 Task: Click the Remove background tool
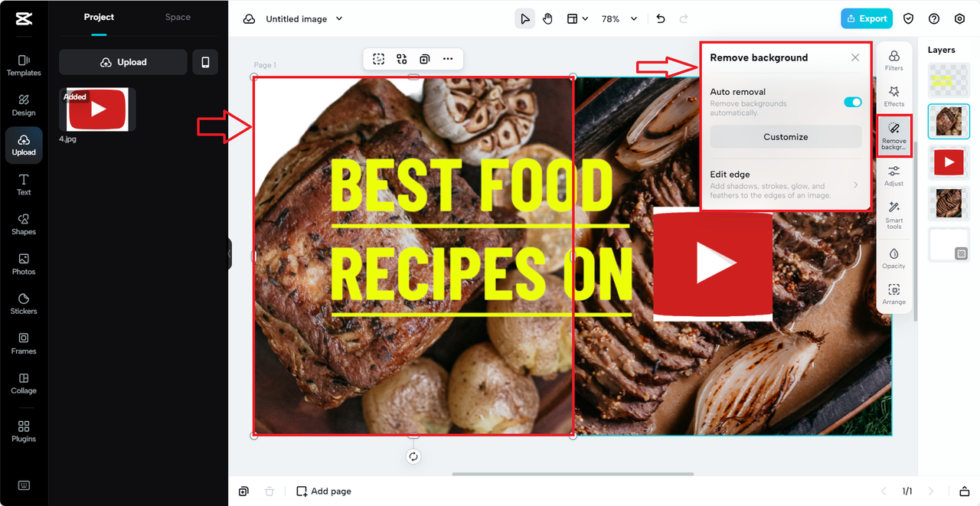[894, 135]
